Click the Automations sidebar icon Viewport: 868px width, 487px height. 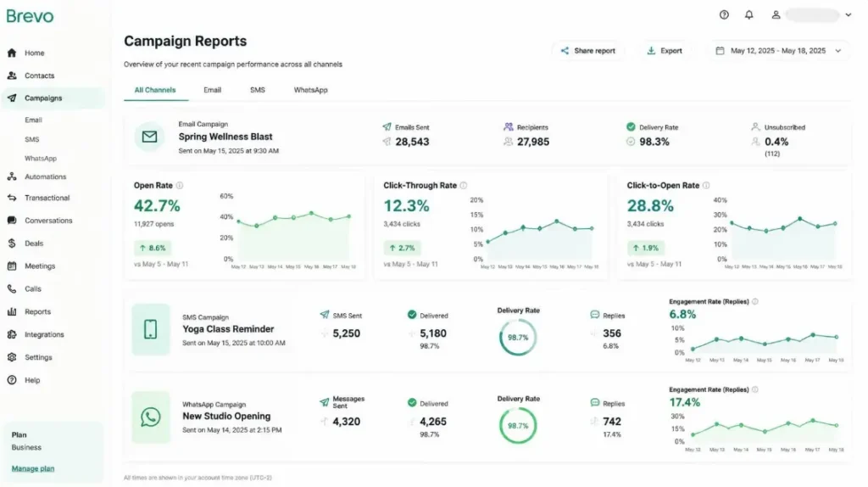12,176
